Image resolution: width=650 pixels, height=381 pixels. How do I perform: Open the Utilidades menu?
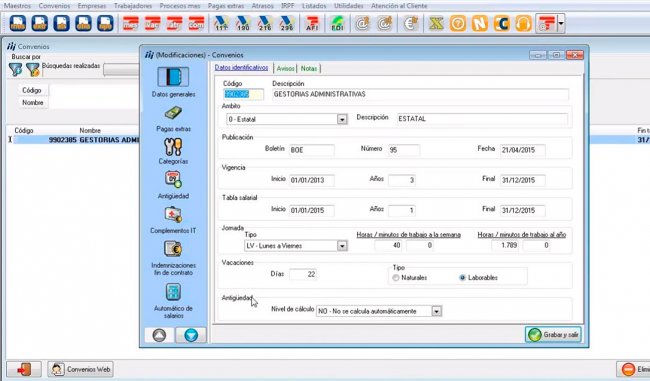348,6
